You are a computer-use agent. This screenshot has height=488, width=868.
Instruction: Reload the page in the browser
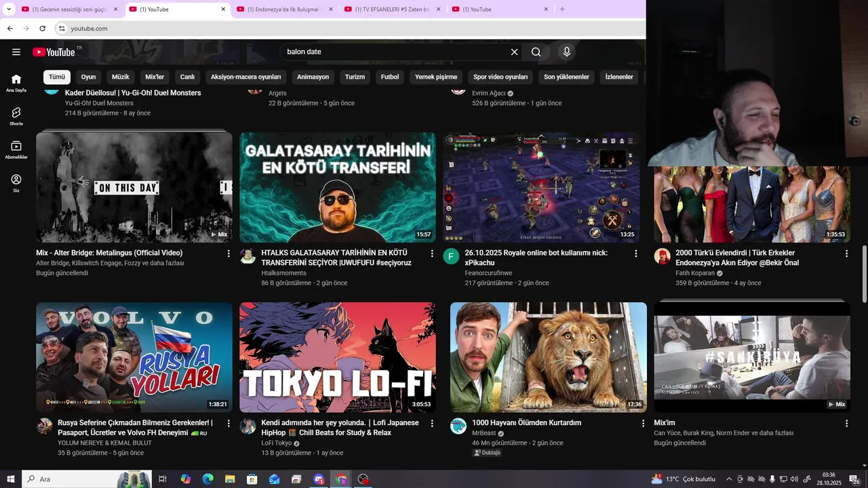43,28
